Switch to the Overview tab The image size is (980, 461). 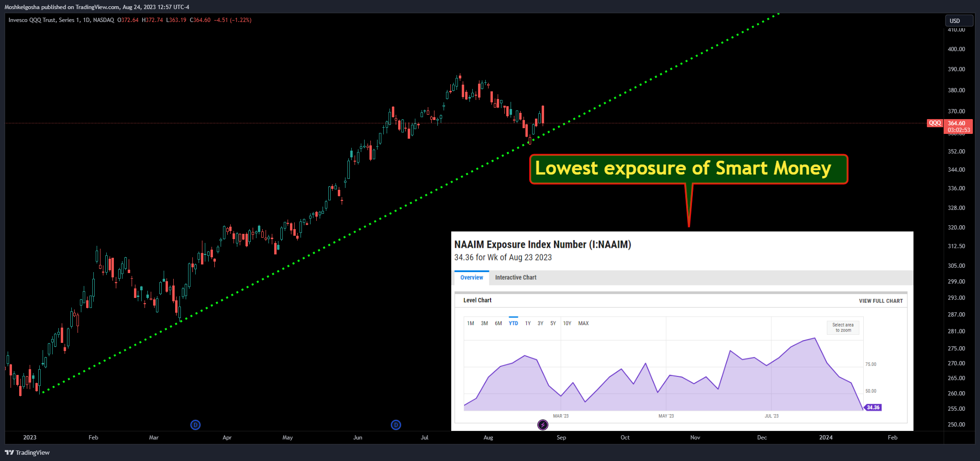click(472, 278)
